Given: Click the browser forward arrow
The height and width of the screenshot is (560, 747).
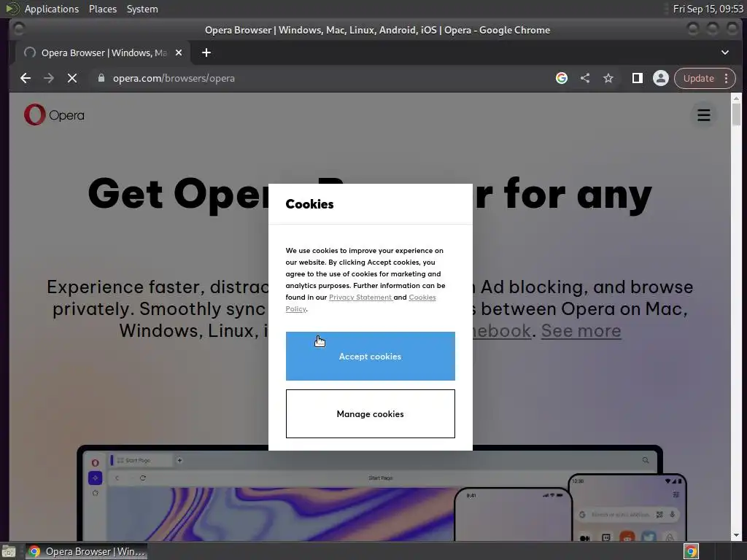Looking at the screenshot, I should pyautogui.click(x=49, y=78).
